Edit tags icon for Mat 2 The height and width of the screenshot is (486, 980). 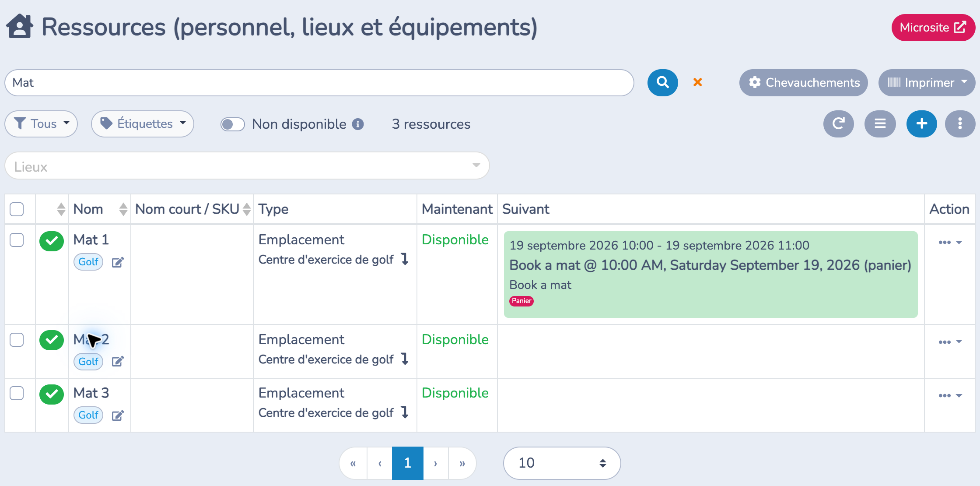[x=118, y=361]
